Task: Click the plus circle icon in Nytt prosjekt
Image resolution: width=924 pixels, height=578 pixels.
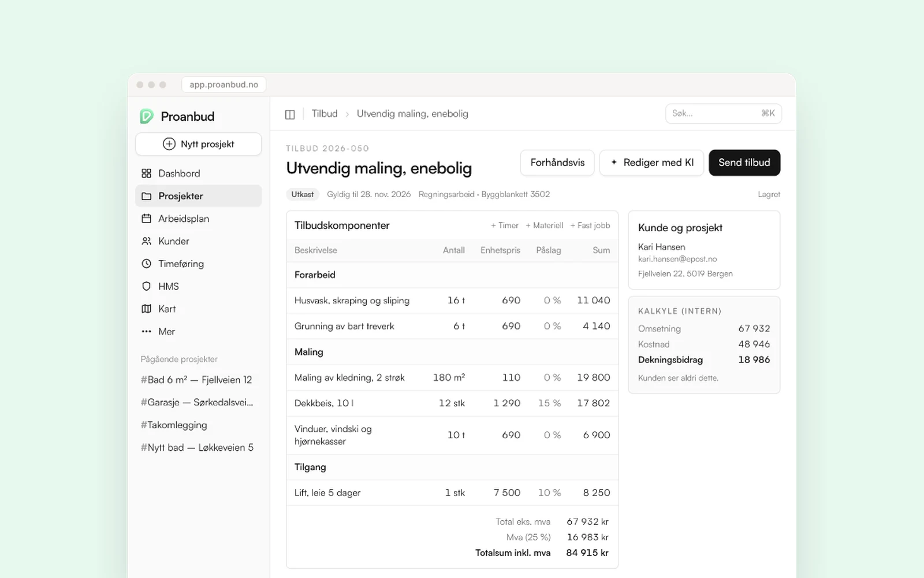Action: (x=169, y=144)
